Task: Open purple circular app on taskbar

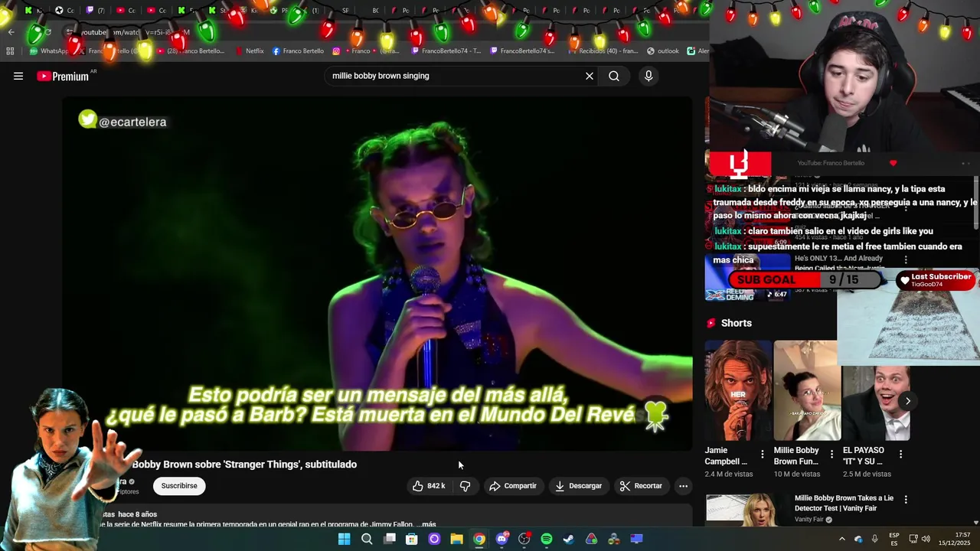Action: (x=434, y=539)
